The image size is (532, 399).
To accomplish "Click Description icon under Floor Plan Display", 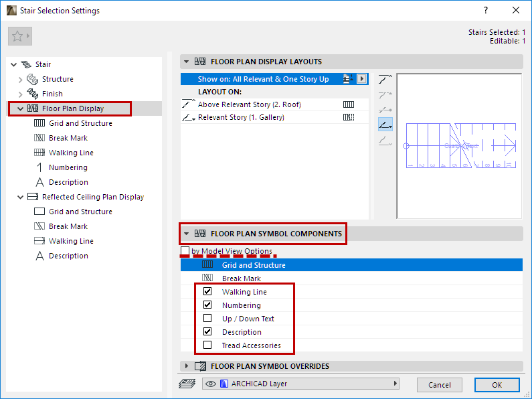I will (39, 182).
